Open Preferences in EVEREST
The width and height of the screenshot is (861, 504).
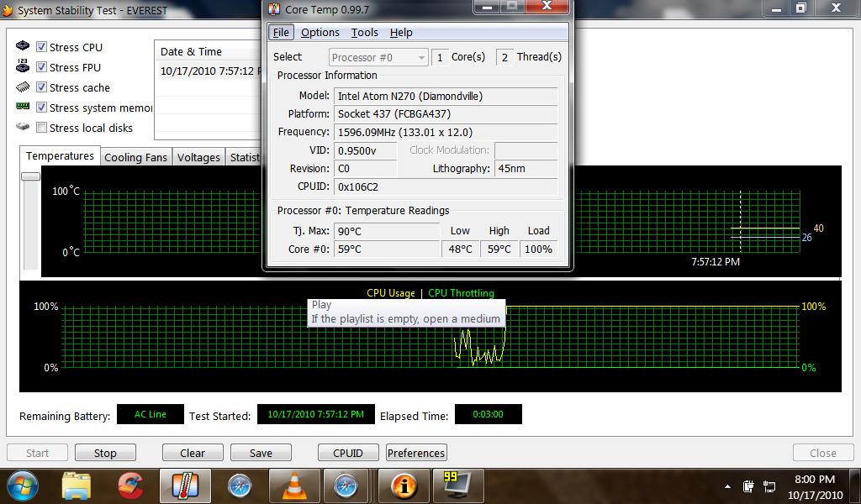[416, 453]
